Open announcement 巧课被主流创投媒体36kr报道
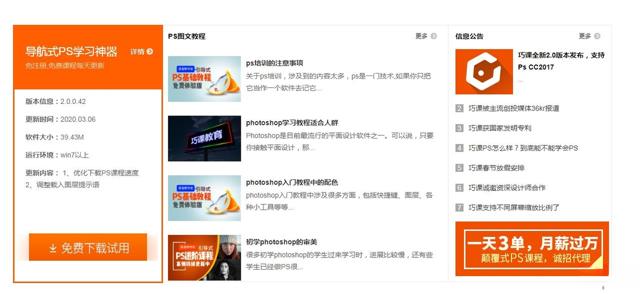 (514, 108)
